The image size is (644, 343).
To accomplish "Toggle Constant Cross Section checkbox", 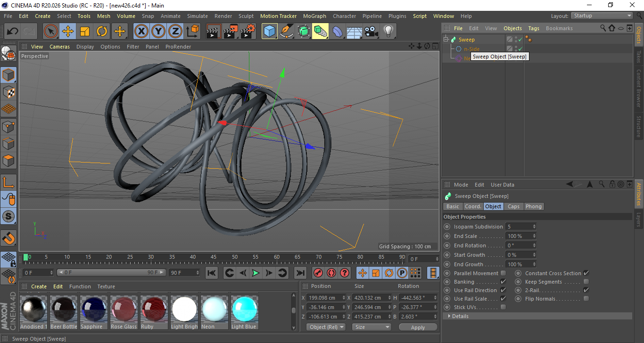I will tap(586, 273).
